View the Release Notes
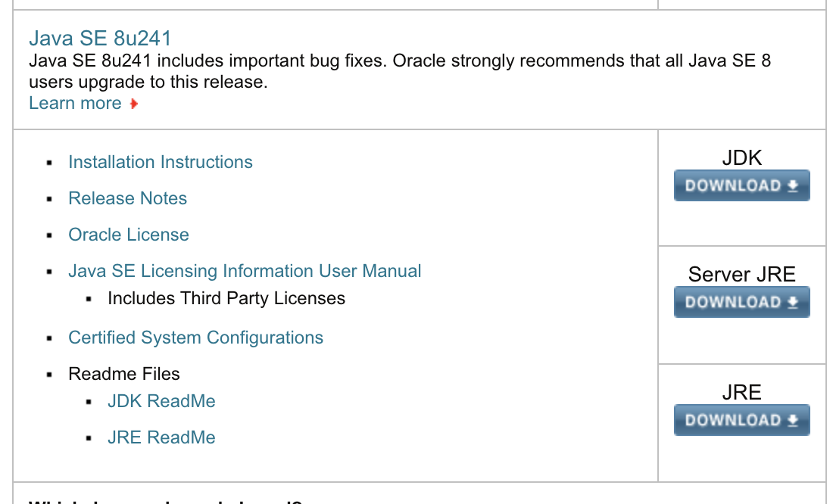Screen dimensions: 833x504 [x=127, y=198]
